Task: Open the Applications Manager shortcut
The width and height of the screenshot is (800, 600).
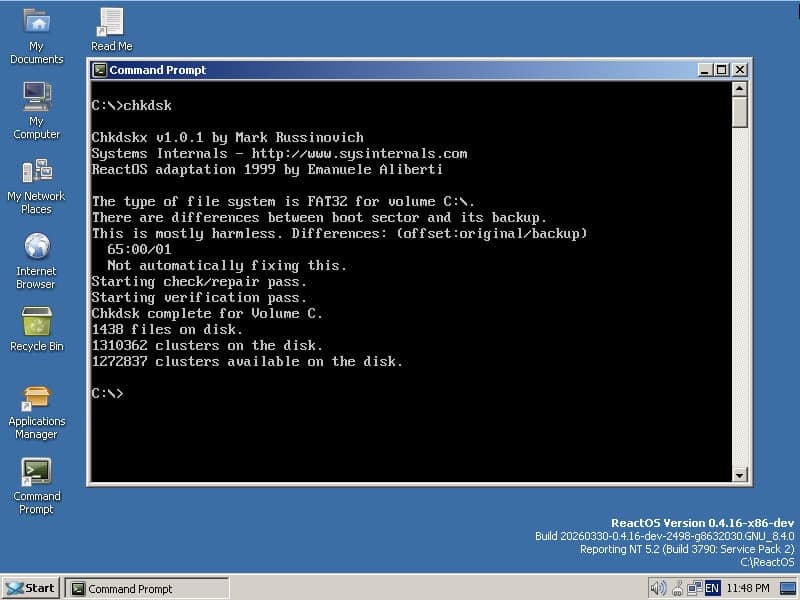Action: tap(37, 412)
